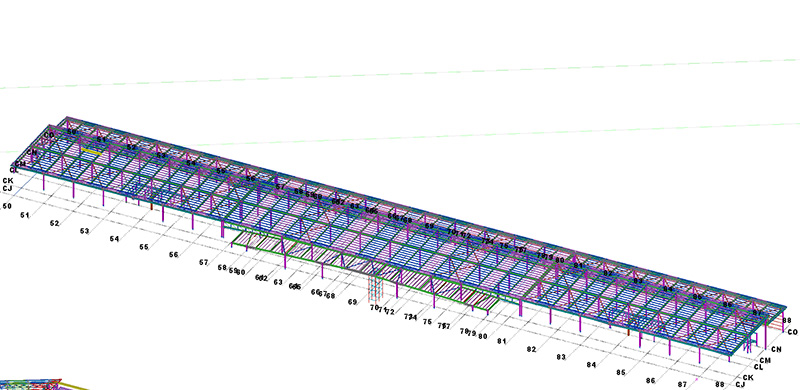Viewport: 800px width, 390px height.
Task: Click axis label CN at the right end
Action: [x=776, y=349]
